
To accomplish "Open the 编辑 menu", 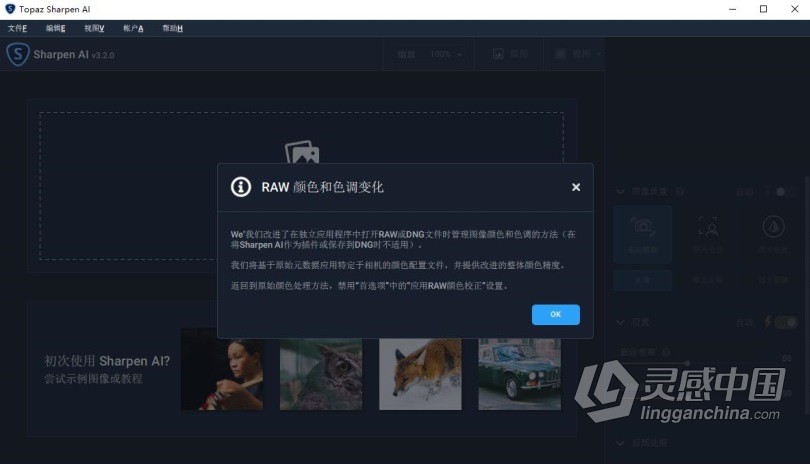I will click(x=55, y=28).
